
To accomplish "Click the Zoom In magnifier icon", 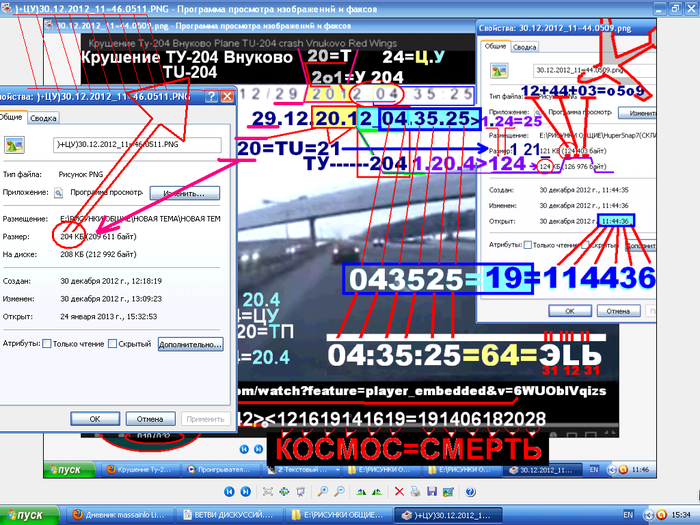I will point(322,492).
